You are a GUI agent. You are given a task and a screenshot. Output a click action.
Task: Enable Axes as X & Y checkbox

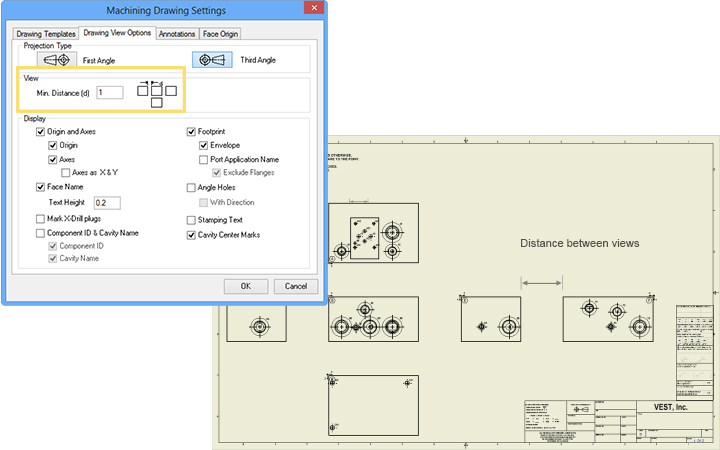[65, 173]
